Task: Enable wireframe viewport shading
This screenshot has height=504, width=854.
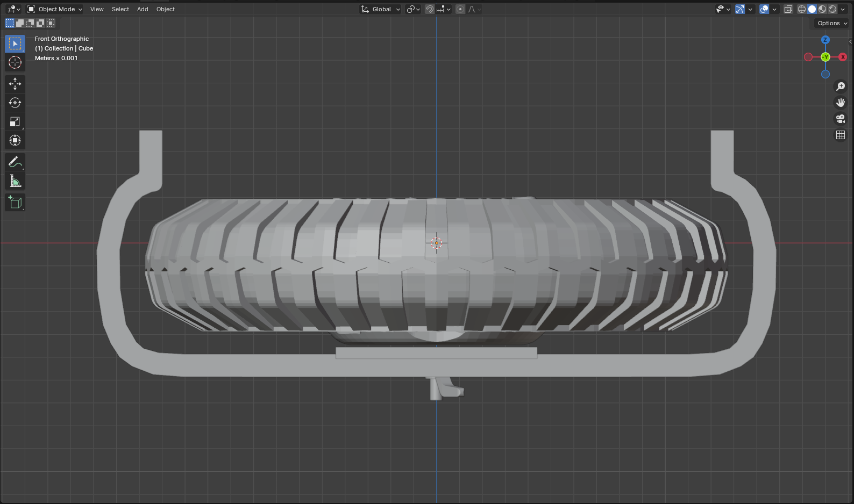Action: click(x=802, y=9)
